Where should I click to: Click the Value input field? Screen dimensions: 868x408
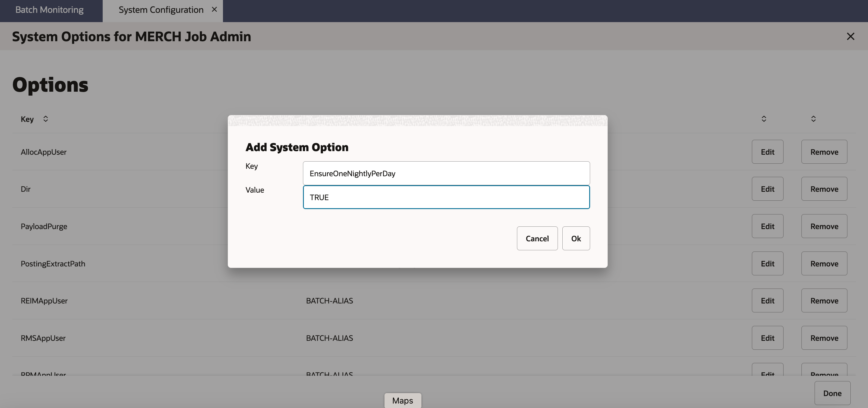tap(446, 197)
